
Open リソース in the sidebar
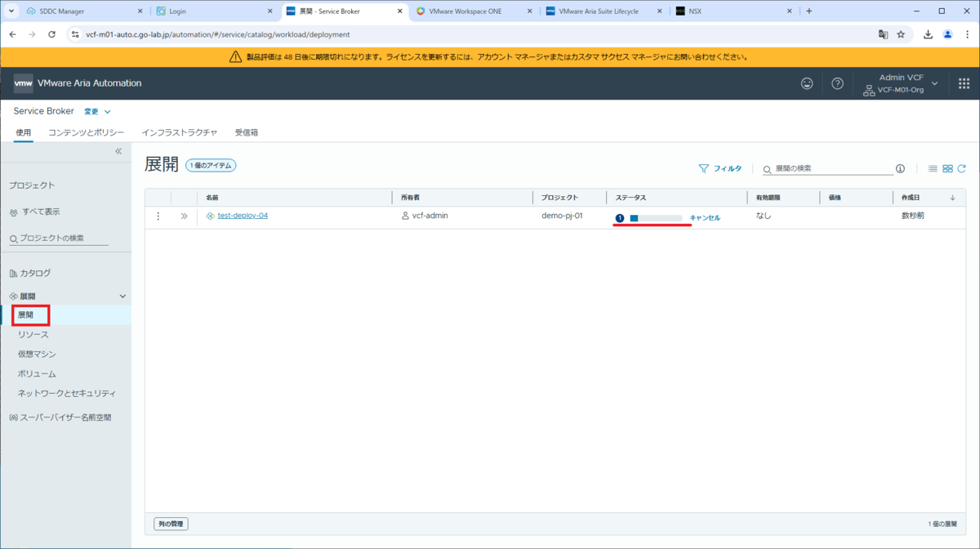(33, 334)
